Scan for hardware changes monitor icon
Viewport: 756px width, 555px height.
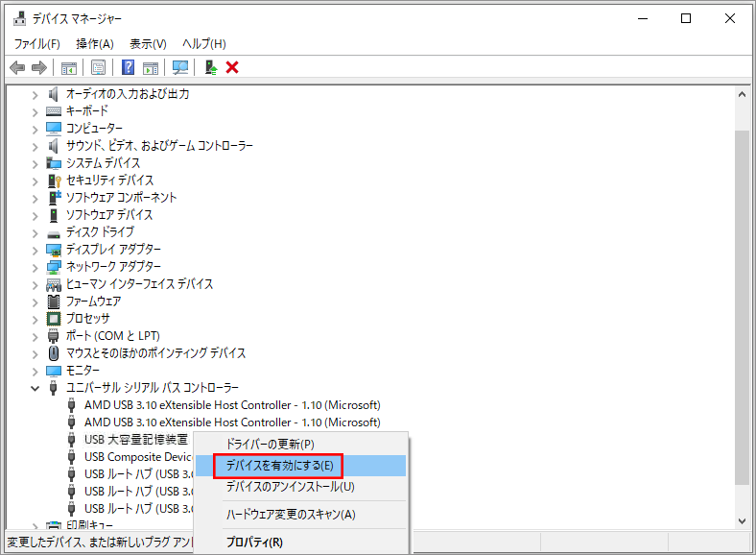click(x=180, y=67)
